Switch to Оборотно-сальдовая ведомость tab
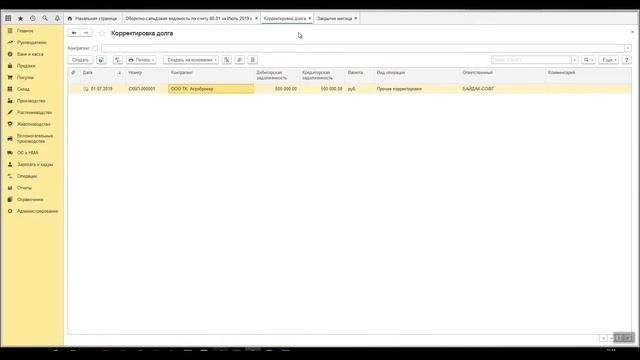Image resolution: width=640 pixels, height=360 pixels. tap(188, 18)
